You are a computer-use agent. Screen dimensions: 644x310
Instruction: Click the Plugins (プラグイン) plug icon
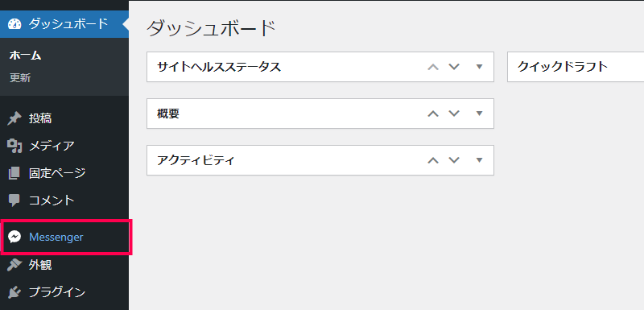14,292
